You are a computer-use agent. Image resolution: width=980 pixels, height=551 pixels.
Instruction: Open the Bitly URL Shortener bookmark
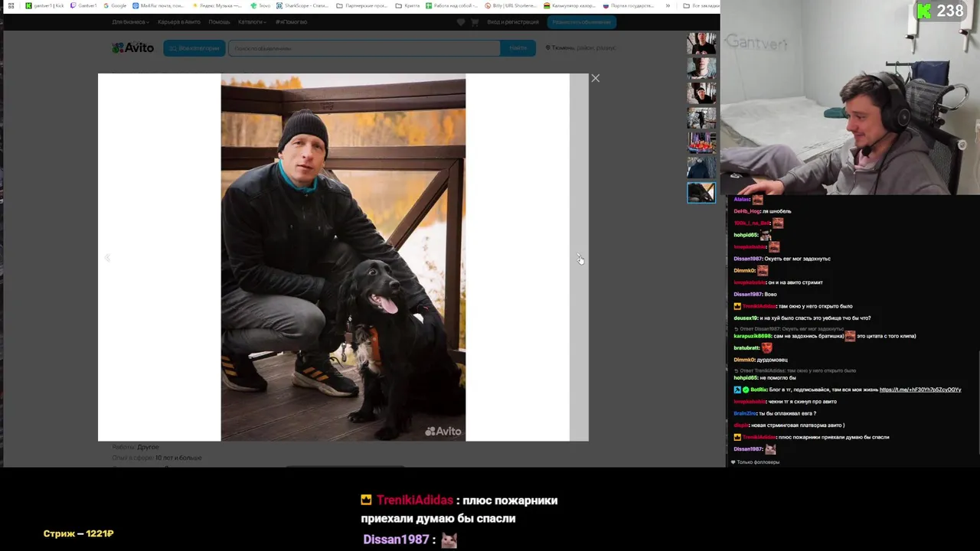pyautogui.click(x=511, y=5)
